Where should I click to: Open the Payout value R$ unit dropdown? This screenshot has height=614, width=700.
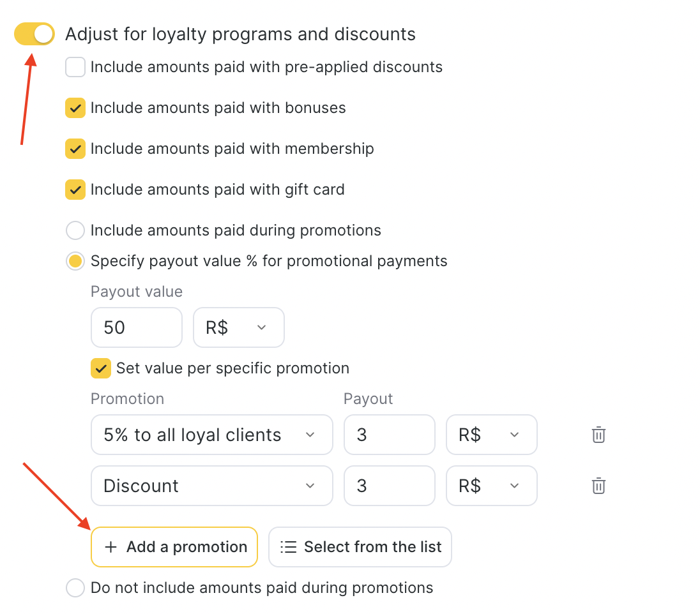tap(238, 327)
